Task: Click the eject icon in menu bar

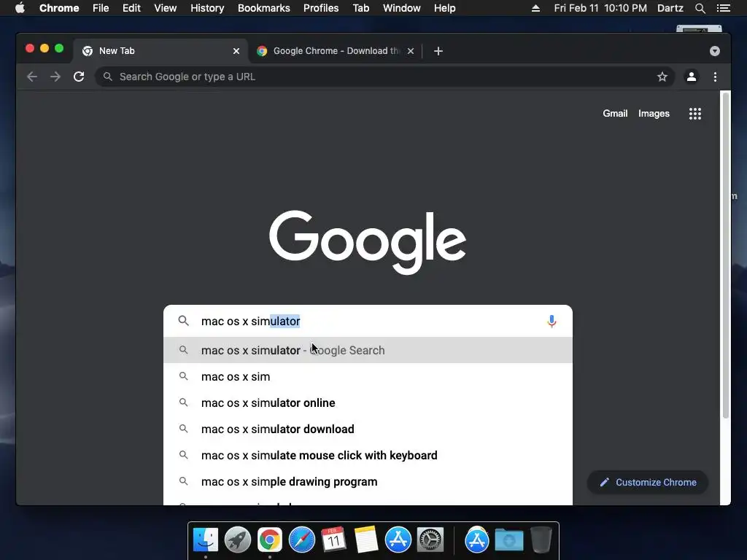Action: [x=535, y=8]
